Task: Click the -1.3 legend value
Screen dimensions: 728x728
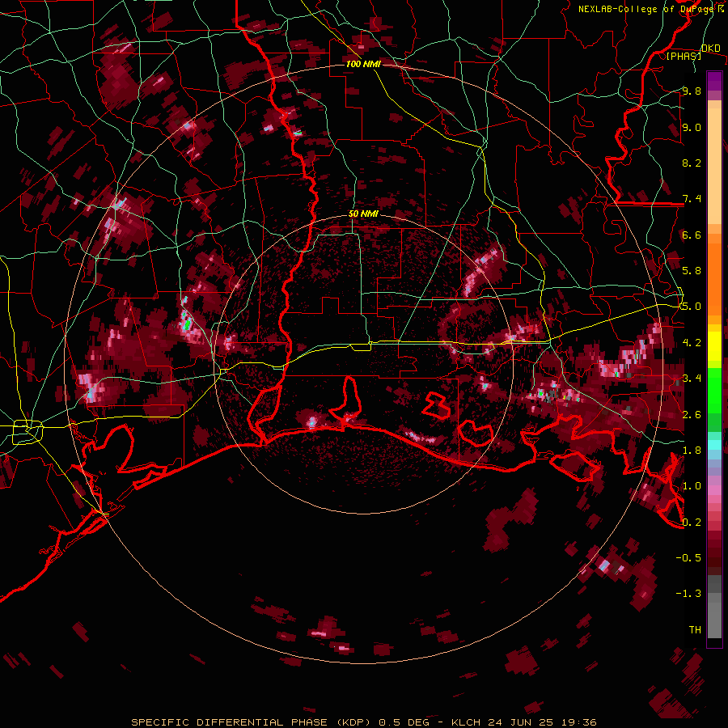Action: pyautogui.click(x=688, y=594)
